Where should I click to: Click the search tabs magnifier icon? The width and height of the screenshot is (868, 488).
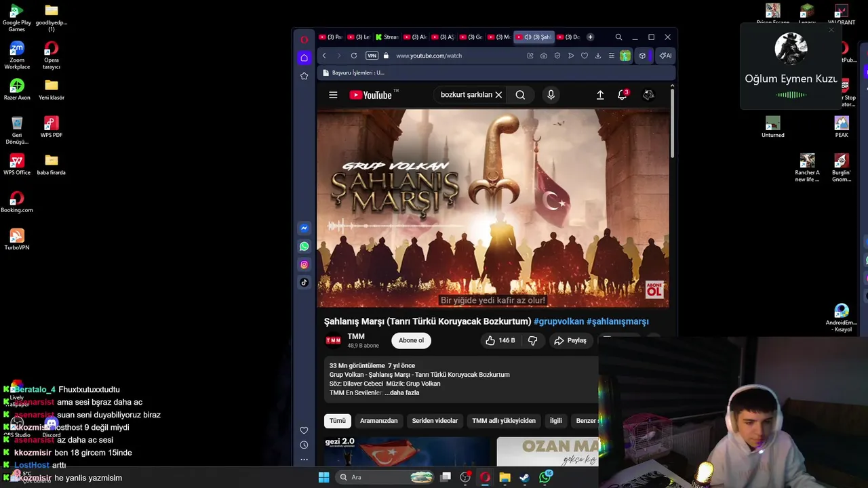point(618,37)
